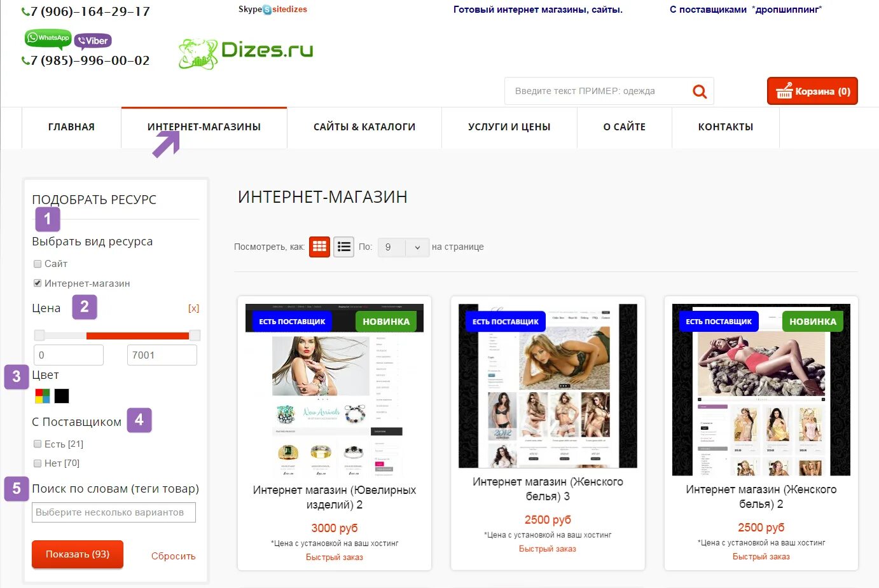Open the Услуги и цены menu
Viewport: 879px width, 588px height.
click(x=509, y=127)
